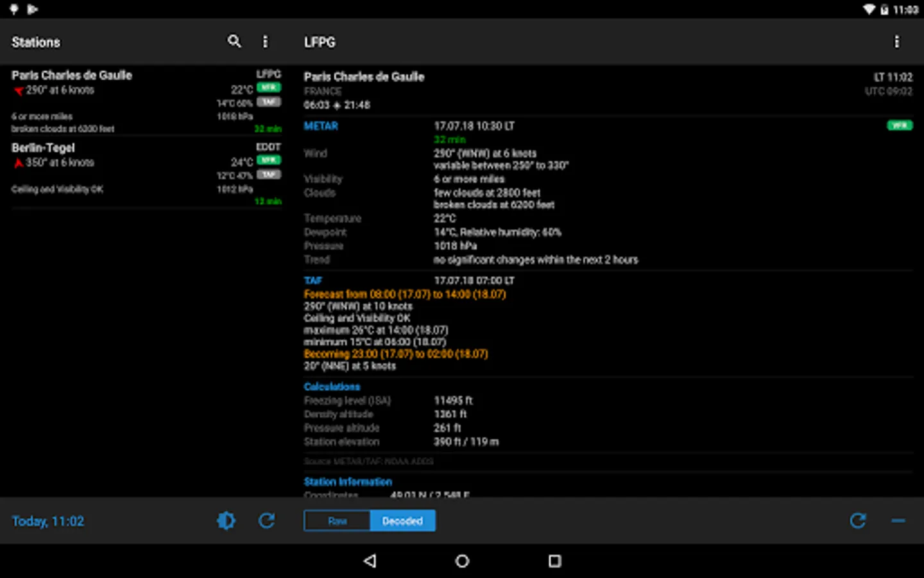Tap the Calculations section header

point(332,387)
